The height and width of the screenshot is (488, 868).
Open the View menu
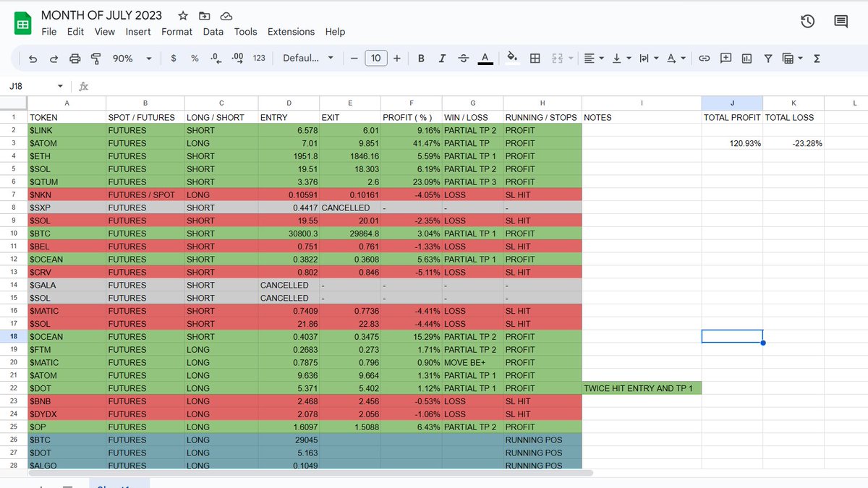105,32
